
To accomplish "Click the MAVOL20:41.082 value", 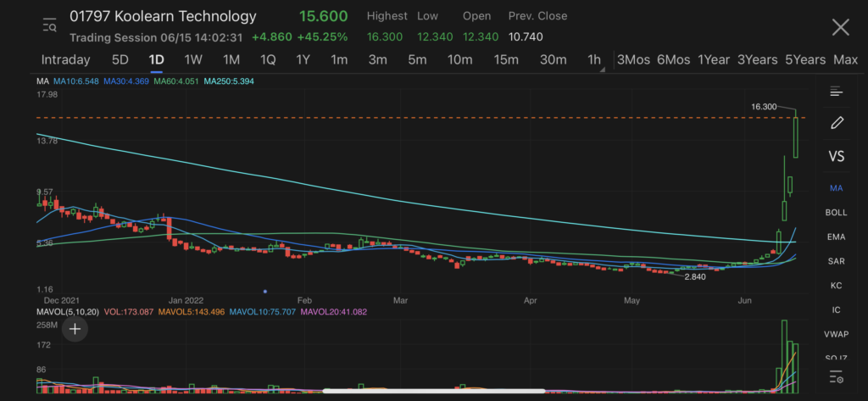I will click(333, 312).
